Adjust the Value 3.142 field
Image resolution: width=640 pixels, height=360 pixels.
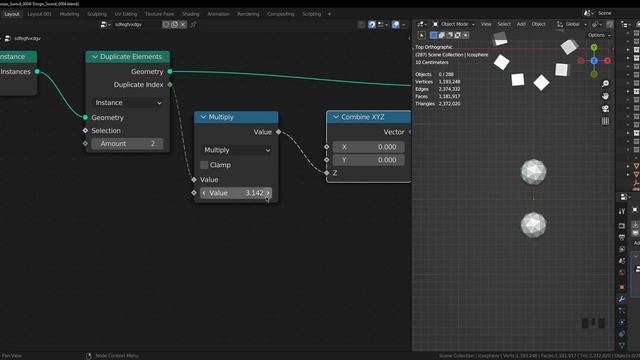pos(236,193)
